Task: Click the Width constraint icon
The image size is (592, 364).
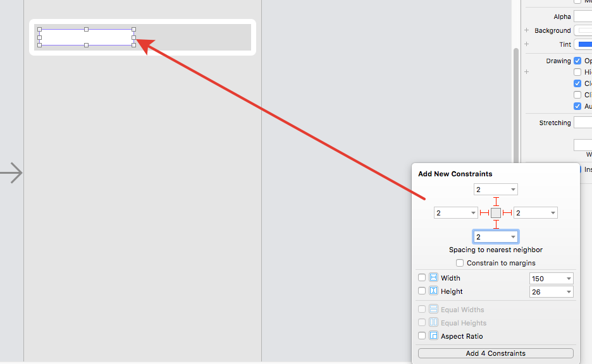Action: pos(433,277)
